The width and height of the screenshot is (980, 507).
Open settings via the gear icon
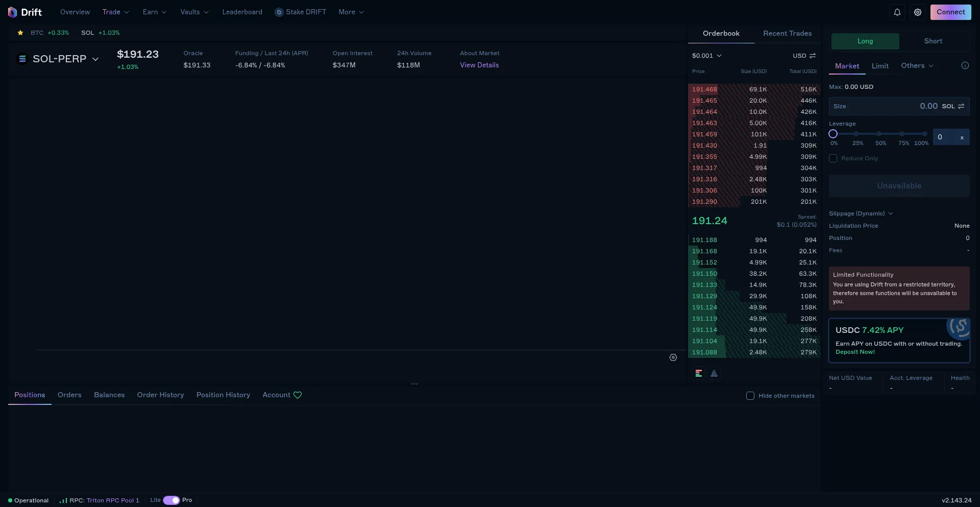point(917,12)
